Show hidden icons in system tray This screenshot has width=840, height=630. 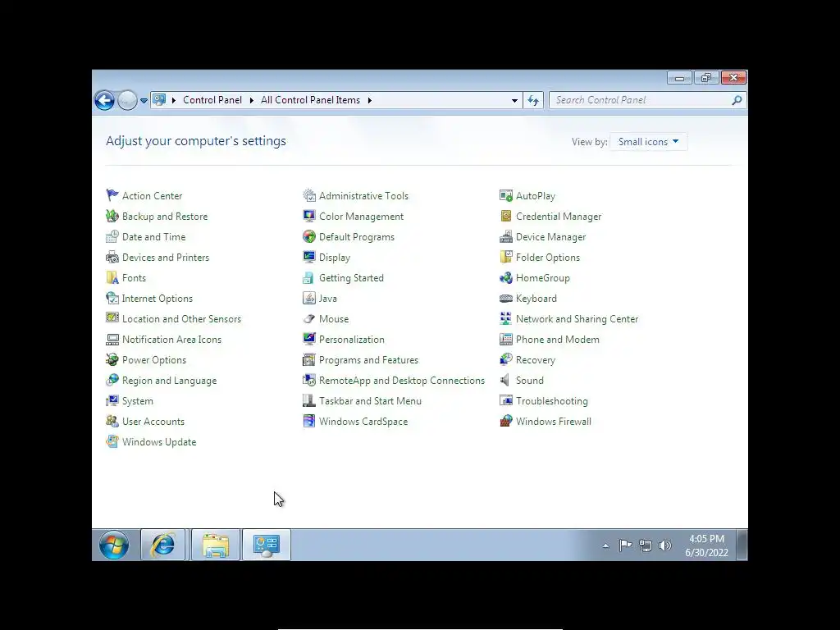coord(606,546)
